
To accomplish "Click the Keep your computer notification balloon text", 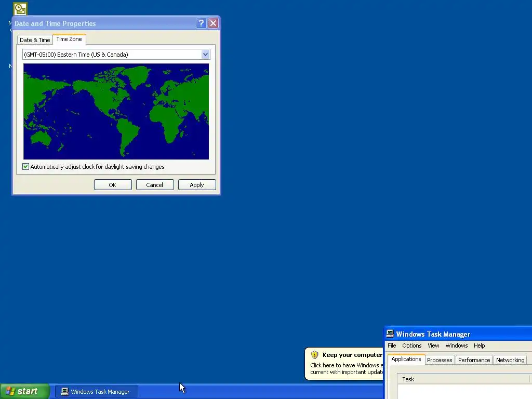I will point(352,355).
